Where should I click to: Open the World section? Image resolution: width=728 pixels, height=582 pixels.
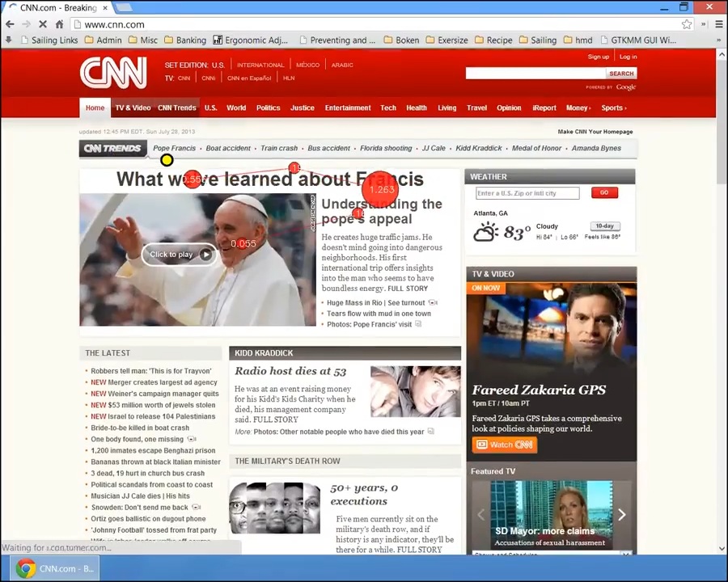tap(236, 108)
